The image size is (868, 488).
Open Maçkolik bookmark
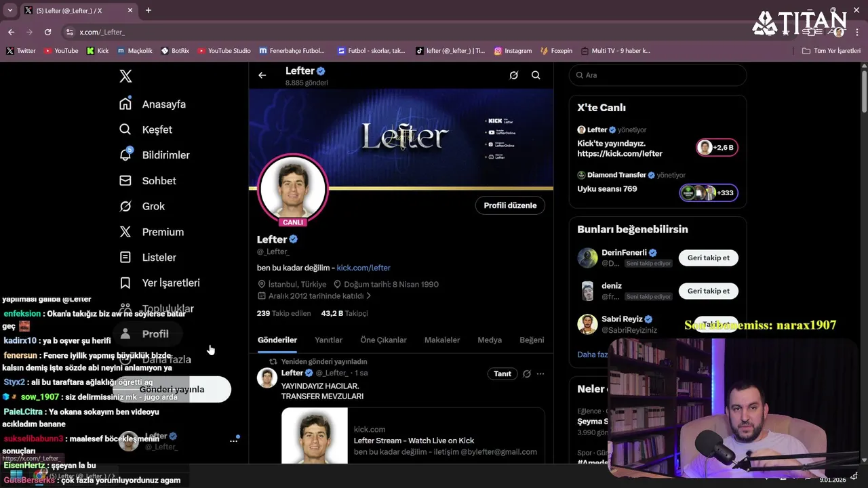click(x=135, y=51)
